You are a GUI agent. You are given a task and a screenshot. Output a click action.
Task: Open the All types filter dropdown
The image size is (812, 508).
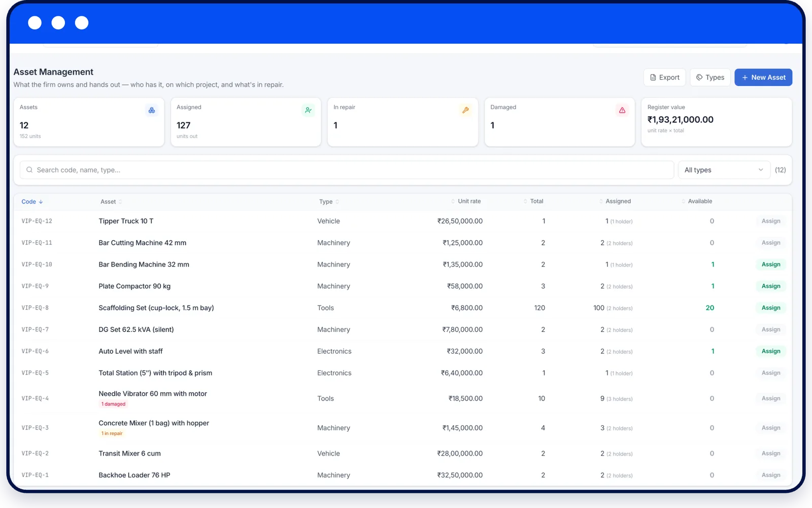click(x=724, y=170)
